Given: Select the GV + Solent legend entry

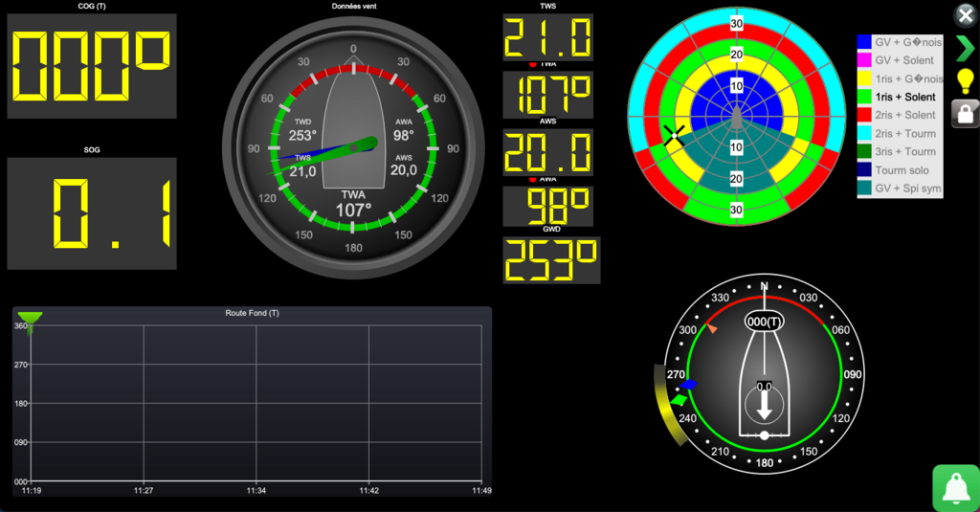Looking at the screenshot, I should pos(900,60).
